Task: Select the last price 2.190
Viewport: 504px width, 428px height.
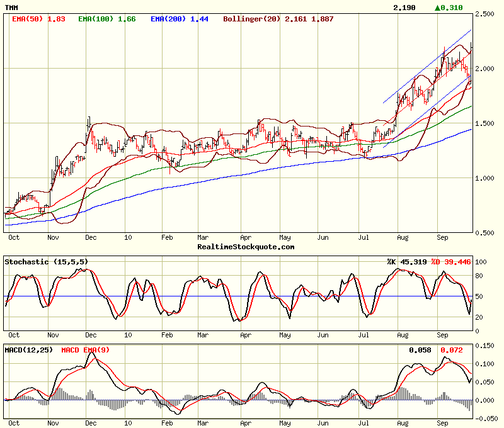Action: point(404,8)
